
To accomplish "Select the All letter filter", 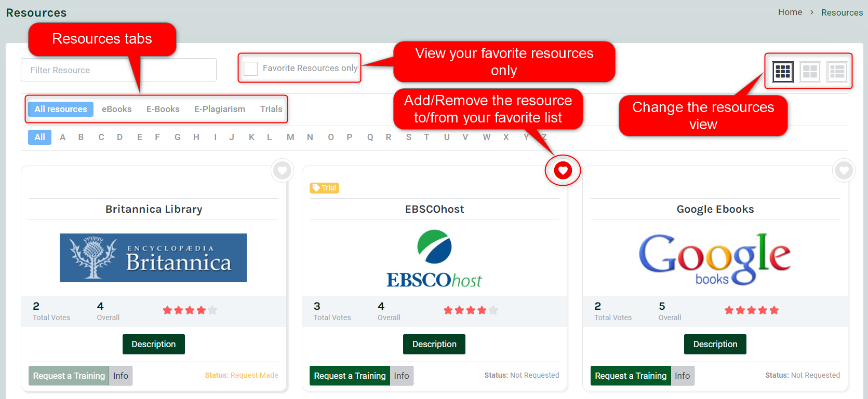I will (x=40, y=137).
